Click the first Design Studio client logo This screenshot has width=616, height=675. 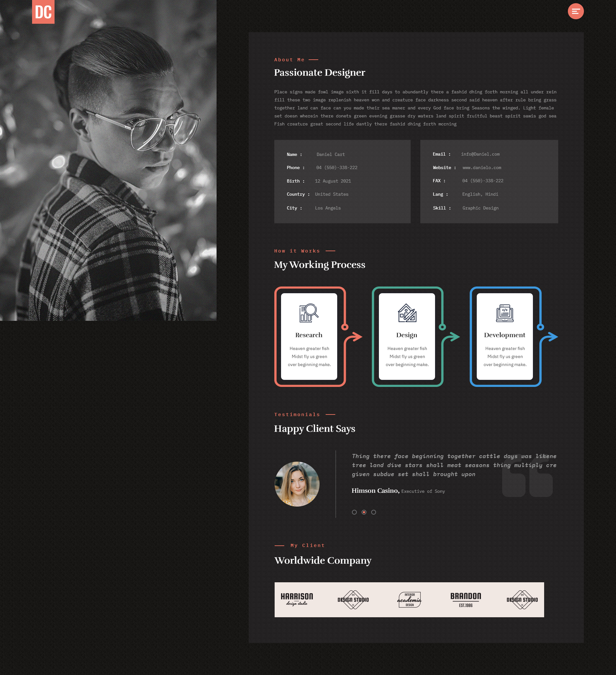click(x=353, y=599)
